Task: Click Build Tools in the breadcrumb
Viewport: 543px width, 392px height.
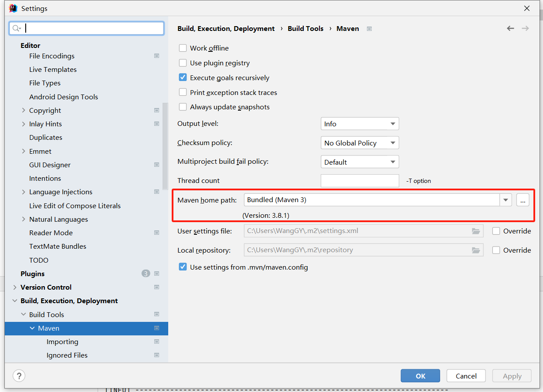Action: tap(305, 28)
